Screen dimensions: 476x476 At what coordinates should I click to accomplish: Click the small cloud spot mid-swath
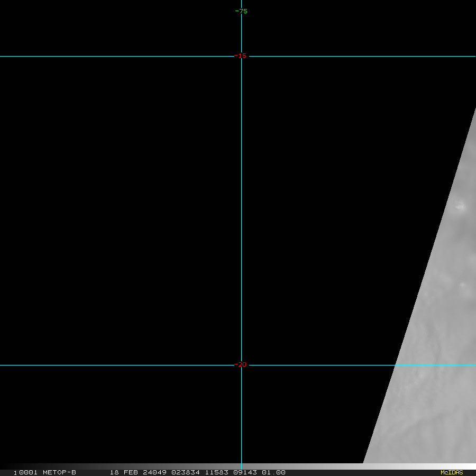coord(464,286)
